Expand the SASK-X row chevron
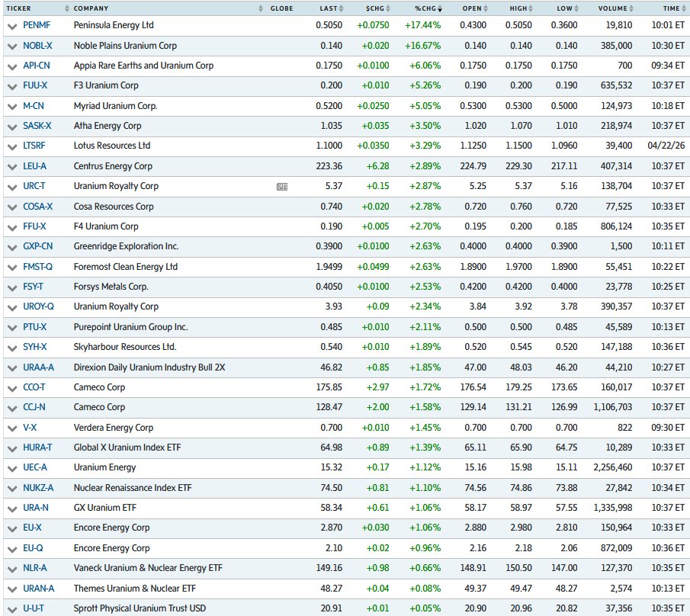The image size is (690, 616). pos(12,127)
